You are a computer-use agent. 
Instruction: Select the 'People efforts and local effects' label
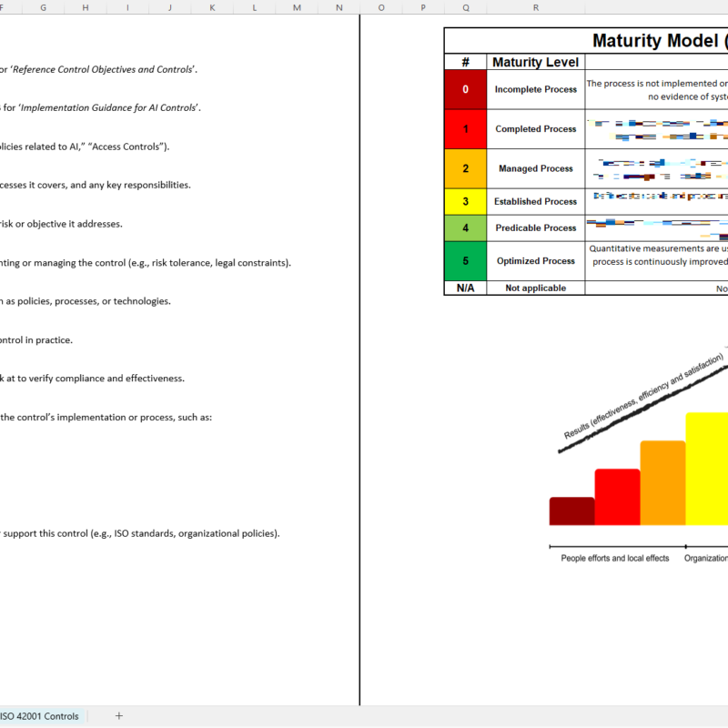point(614,558)
